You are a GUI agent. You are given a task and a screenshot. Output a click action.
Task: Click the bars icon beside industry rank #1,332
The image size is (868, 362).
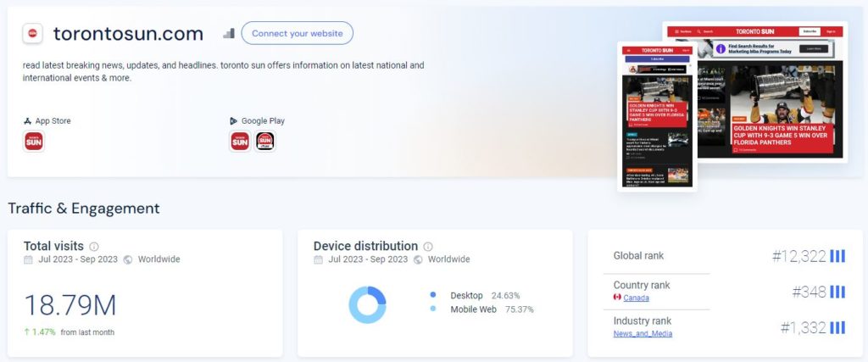(837, 328)
